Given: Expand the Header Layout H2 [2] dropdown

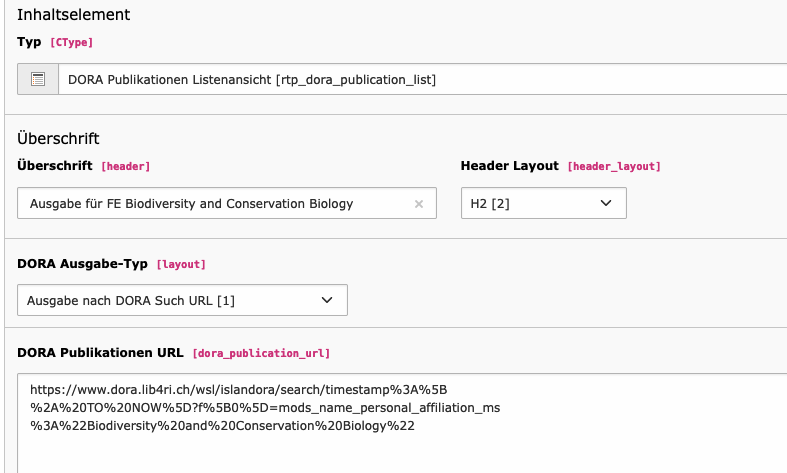Looking at the screenshot, I should 544,203.
